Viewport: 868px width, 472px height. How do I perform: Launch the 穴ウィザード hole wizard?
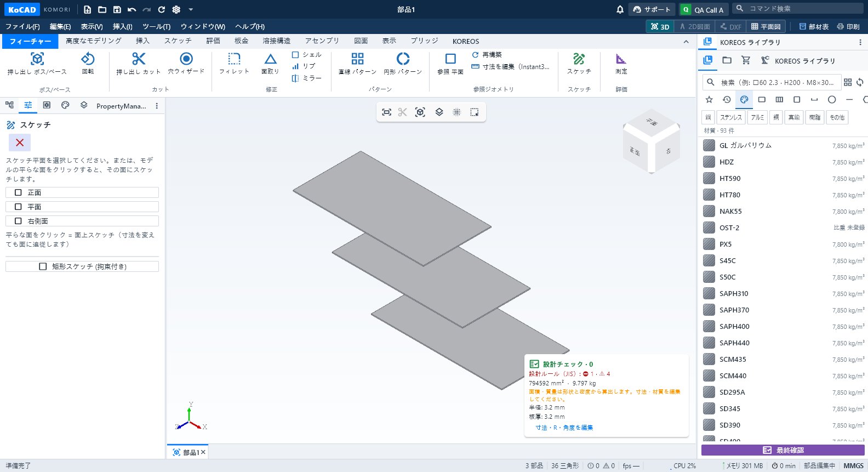pos(186,64)
